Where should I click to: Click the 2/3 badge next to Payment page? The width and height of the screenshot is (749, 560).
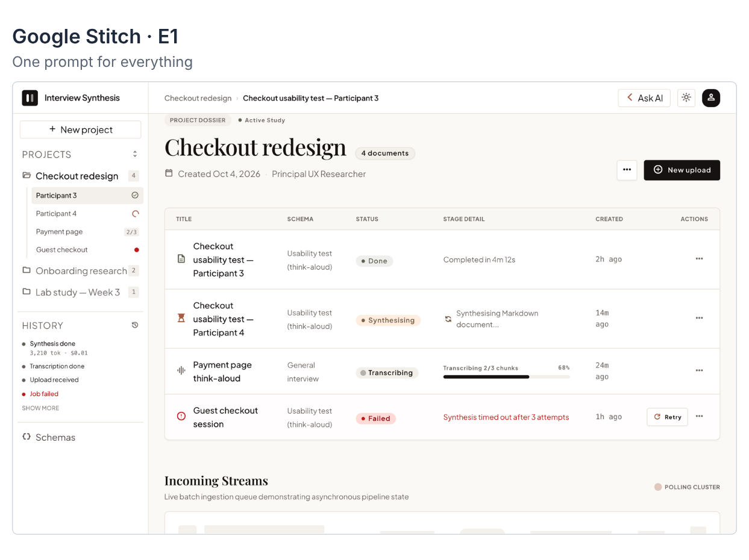click(131, 232)
